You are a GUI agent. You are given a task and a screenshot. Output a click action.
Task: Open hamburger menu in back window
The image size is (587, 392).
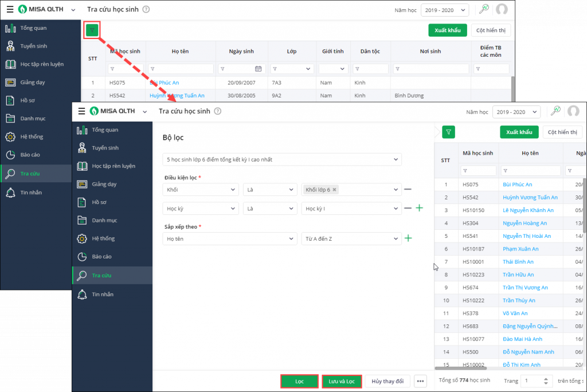[x=10, y=9]
